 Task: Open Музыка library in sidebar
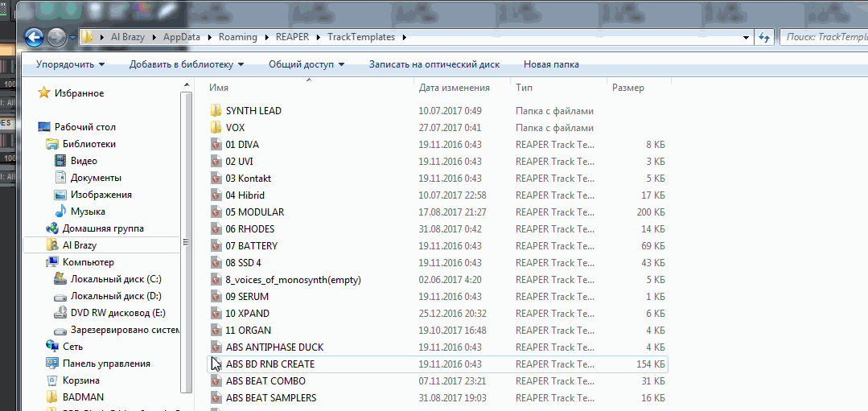[x=88, y=212]
